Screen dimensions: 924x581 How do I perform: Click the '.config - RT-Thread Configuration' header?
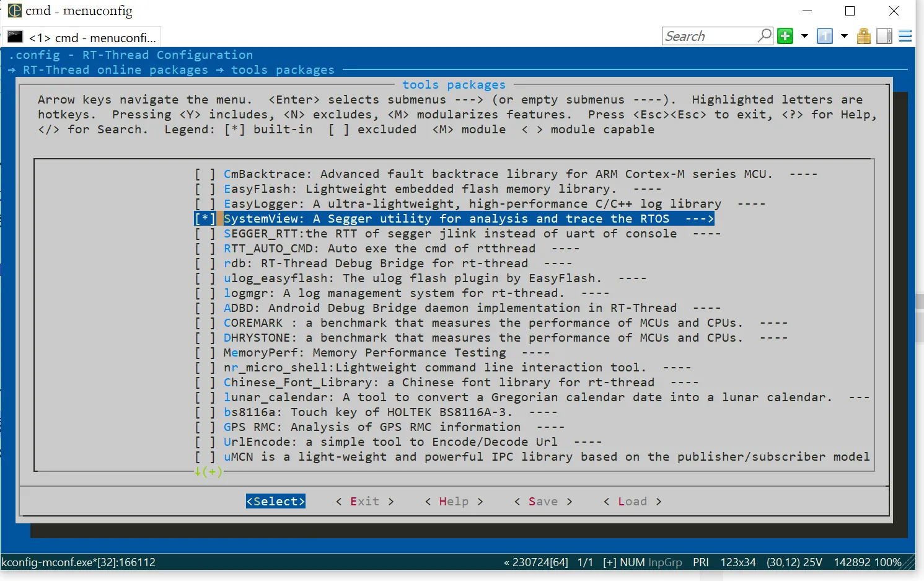tap(131, 55)
